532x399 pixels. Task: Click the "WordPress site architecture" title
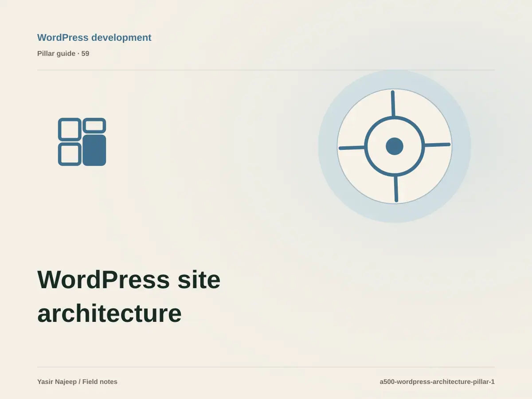129,296
